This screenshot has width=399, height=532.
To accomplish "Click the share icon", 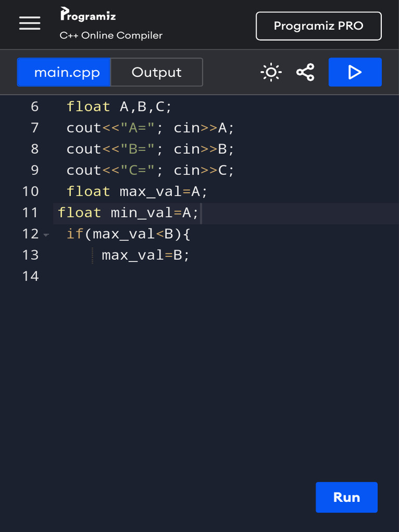I will (305, 72).
